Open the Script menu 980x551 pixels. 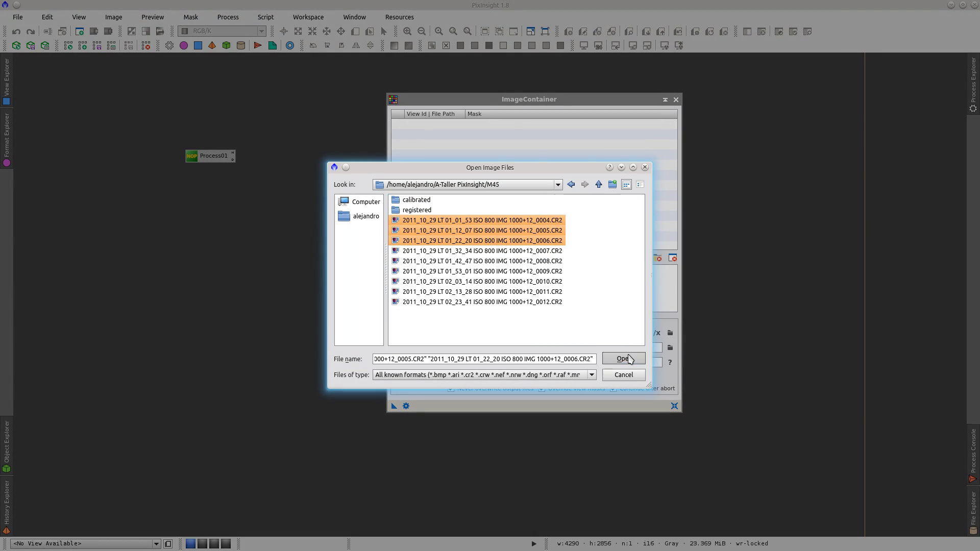tap(265, 17)
